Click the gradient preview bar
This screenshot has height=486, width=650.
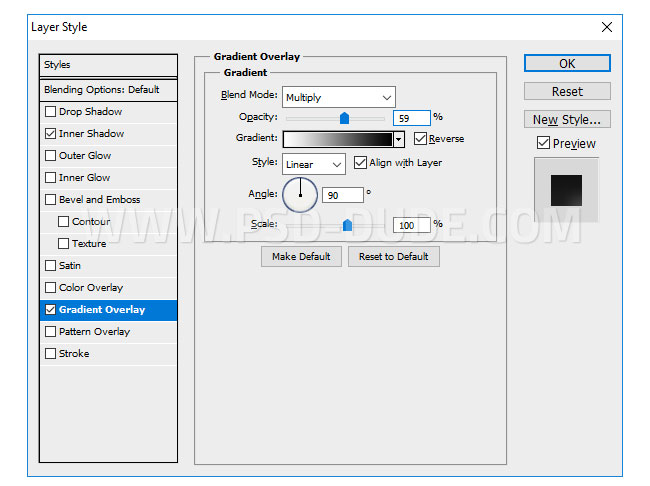(337, 140)
